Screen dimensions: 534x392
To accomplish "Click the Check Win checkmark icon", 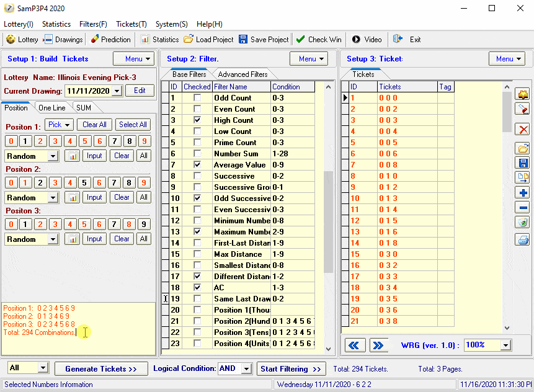I will (x=300, y=39).
